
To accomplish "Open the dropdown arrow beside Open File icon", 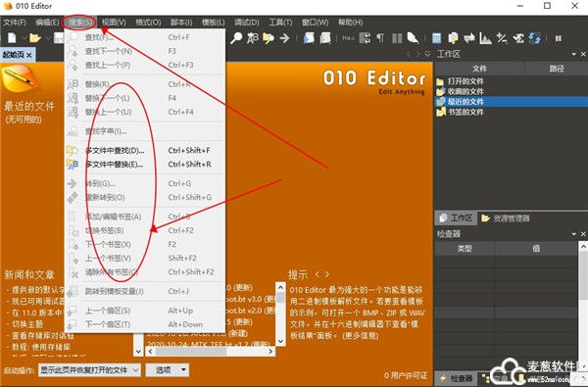I will click(48, 38).
